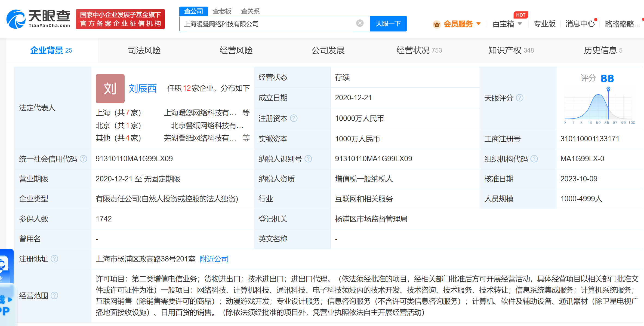This screenshot has width=644, height=326.
Task: Click the registrar 杨浦区市场监督管理局
Action: point(371,219)
